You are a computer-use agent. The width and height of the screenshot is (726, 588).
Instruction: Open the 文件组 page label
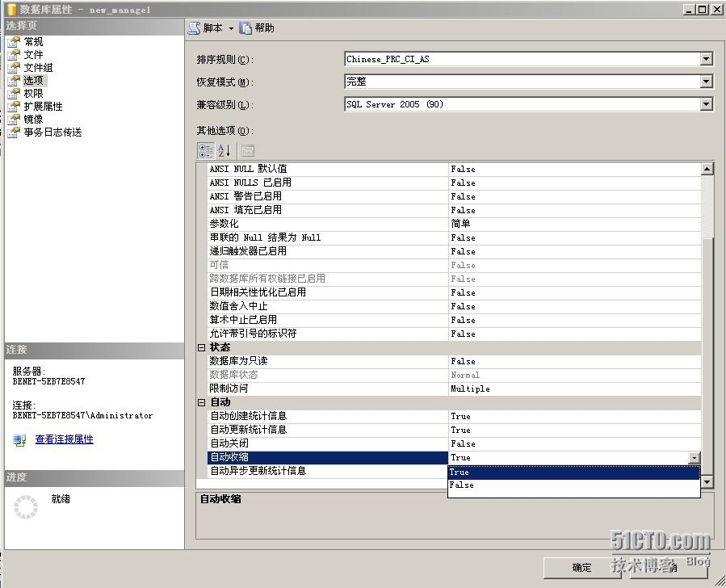(x=39, y=68)
